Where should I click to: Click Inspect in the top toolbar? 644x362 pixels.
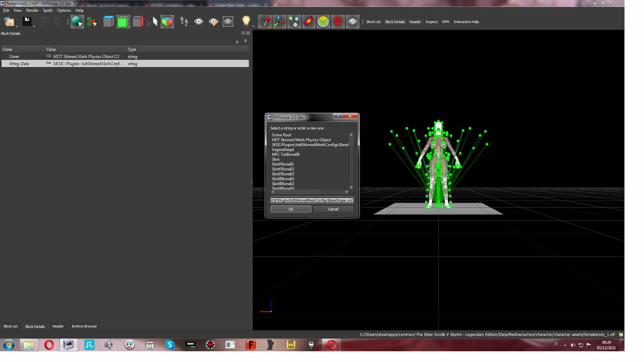pyautogui.click(x=431, y=22)
